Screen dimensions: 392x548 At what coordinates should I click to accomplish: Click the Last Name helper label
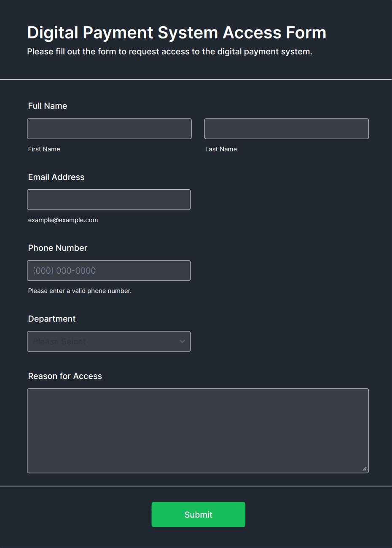tap(221, 149)
